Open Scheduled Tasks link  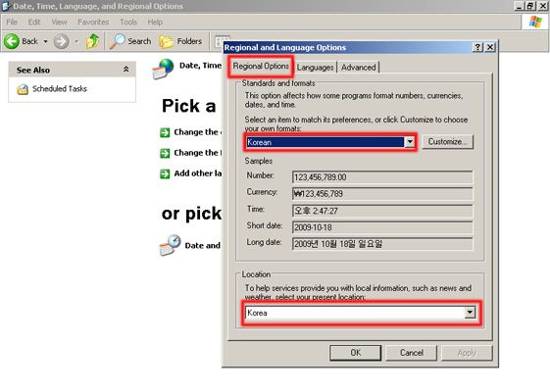coord(60,89)
